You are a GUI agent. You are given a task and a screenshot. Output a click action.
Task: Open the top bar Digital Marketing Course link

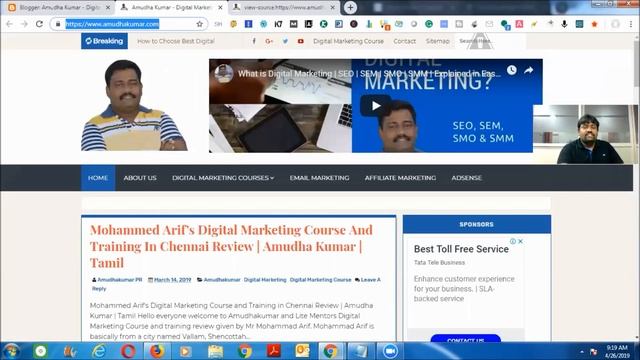pos(348,41)
